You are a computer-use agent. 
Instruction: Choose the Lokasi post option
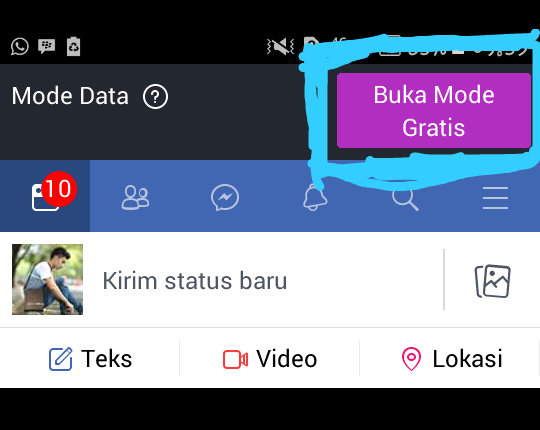tap(452, 359)
